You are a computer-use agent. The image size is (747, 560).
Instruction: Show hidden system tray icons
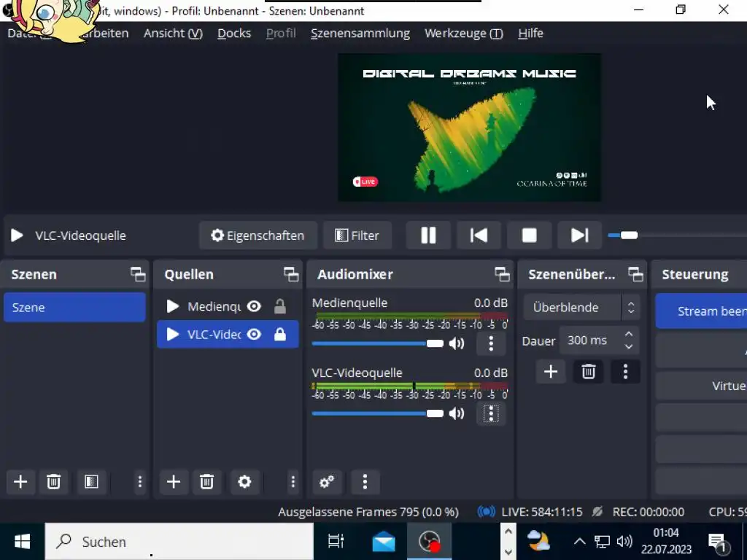[x=579, y=542]
